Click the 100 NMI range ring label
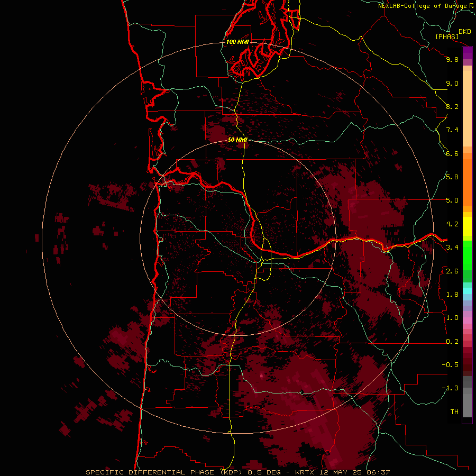The image size is (476, 476). (237, 42)
